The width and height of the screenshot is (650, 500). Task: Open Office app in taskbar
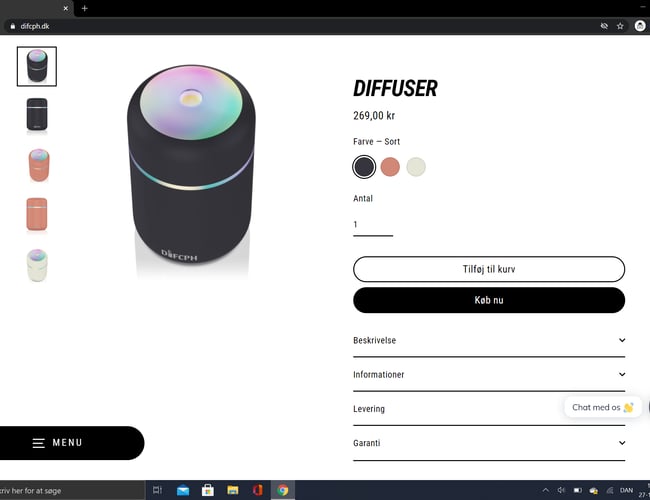[x=257, y=490]
